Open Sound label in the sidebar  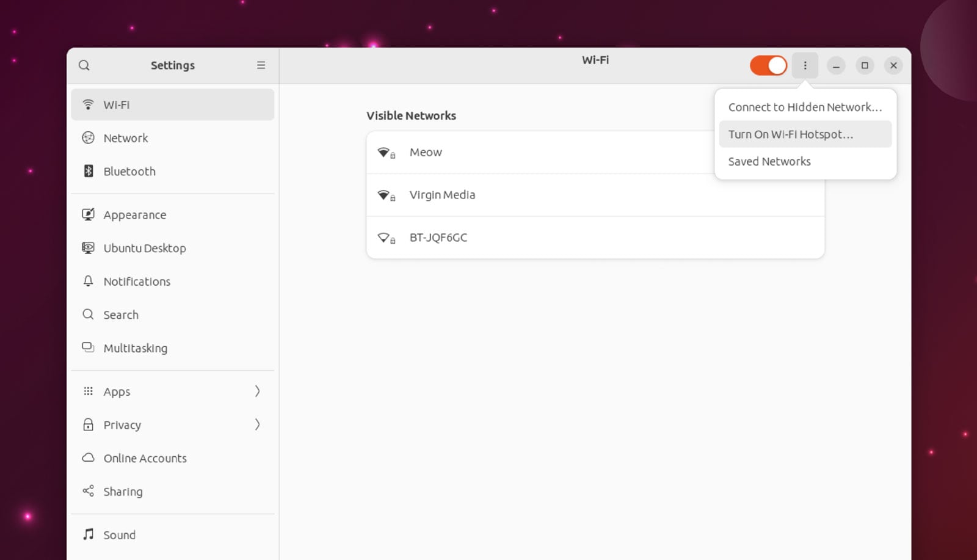coord(120,535)
